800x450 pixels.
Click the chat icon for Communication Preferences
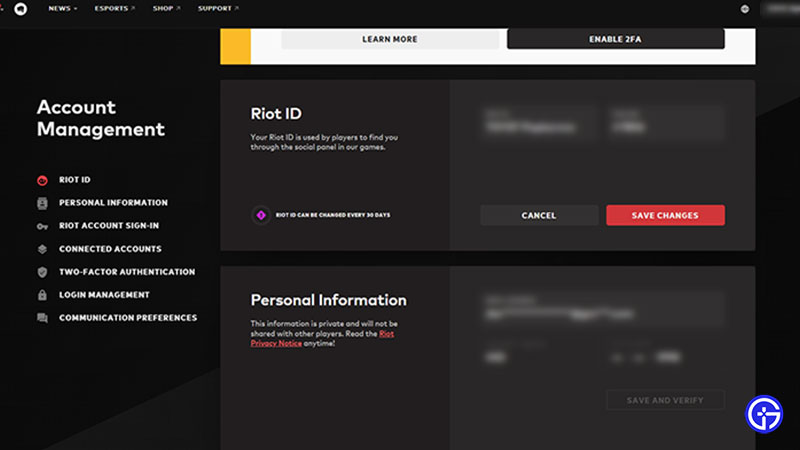(42, 318)
